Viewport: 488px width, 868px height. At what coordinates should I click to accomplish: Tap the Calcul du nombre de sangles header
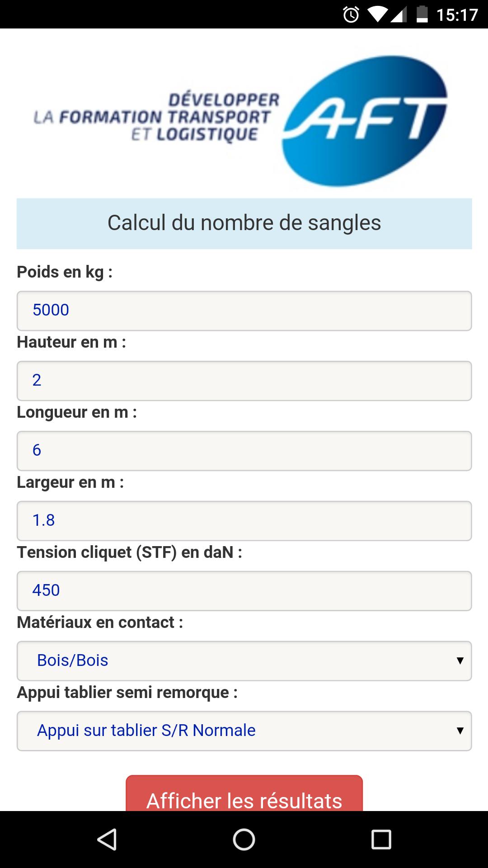tap(244, 223)
